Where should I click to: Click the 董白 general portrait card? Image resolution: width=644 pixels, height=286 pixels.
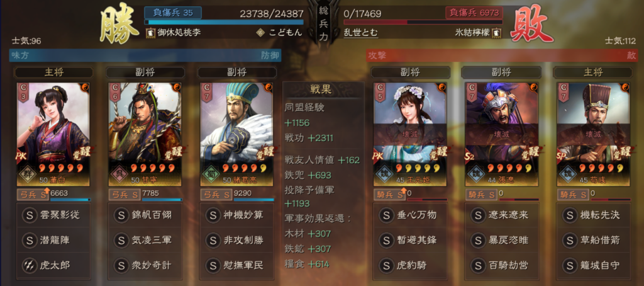53,134
